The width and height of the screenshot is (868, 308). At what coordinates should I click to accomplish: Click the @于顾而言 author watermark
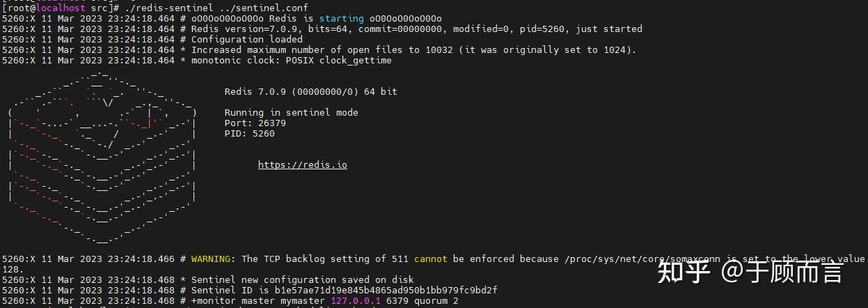click(x=782, y=272)
